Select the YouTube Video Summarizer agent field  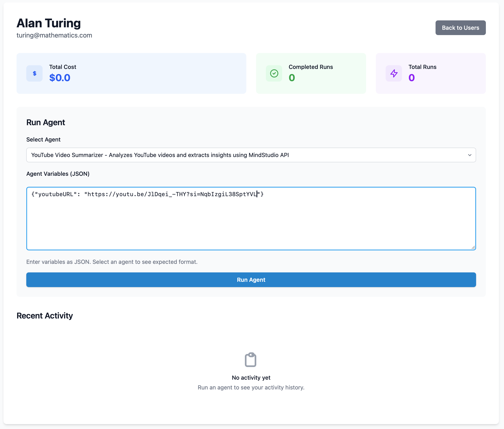pos(243,155)
